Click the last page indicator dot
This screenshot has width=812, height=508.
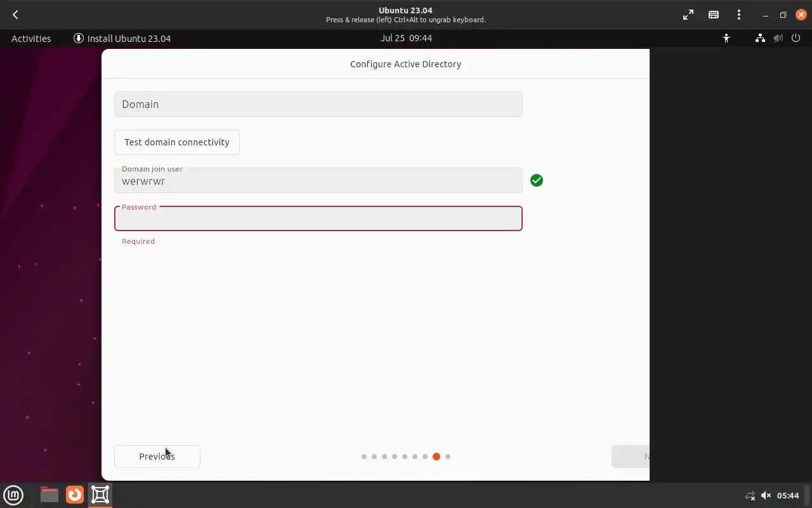pos(448,457)
